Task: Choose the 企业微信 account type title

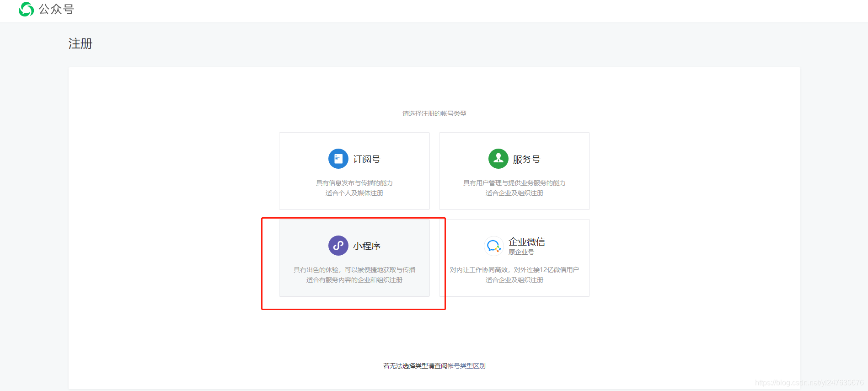Action: coord(527,241)
